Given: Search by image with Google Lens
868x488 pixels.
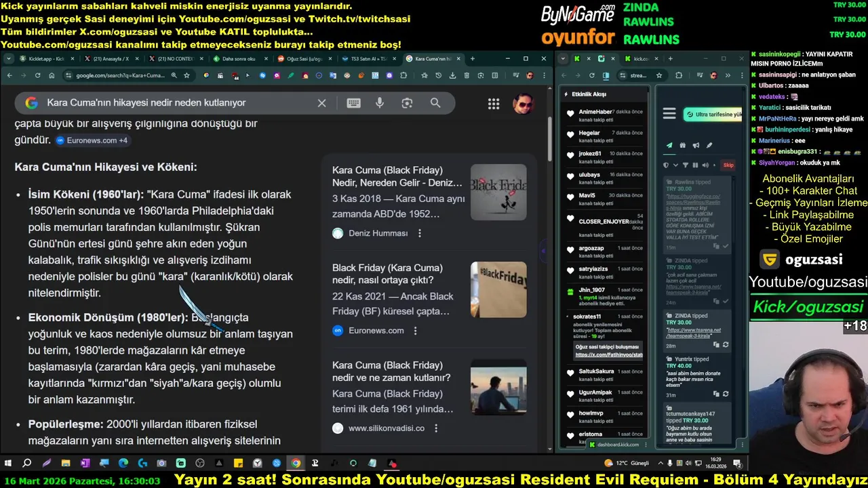Looking at the screenshot, I should coord(407,103).
